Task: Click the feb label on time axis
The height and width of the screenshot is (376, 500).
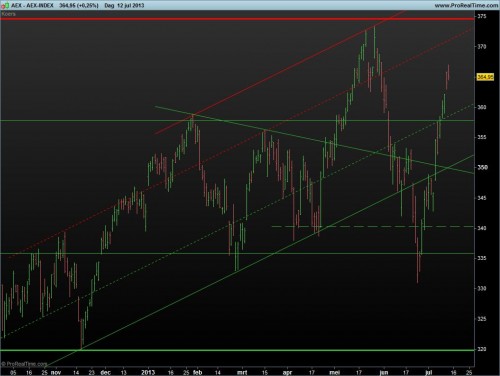Action: [197, 372]
